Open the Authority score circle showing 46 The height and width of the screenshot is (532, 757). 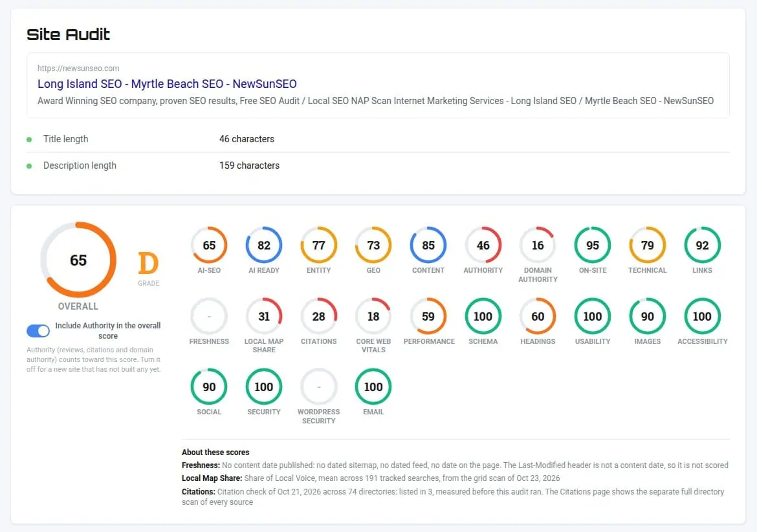pos(483,245)
